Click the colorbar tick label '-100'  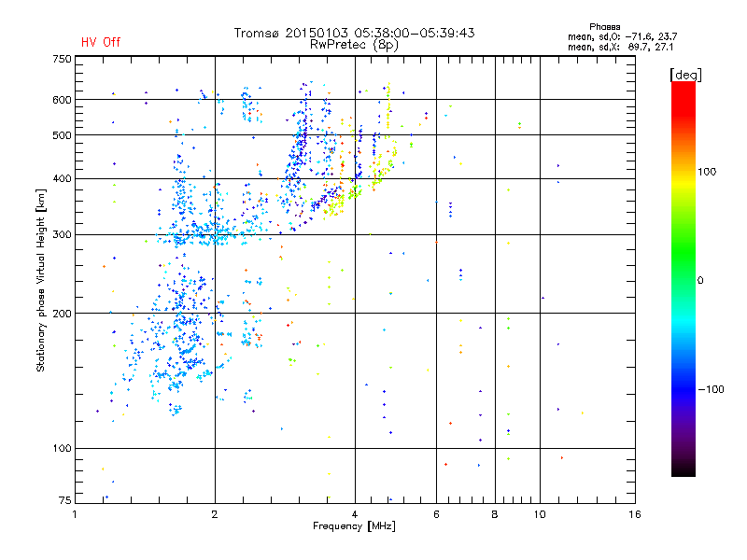pos(711,389)
